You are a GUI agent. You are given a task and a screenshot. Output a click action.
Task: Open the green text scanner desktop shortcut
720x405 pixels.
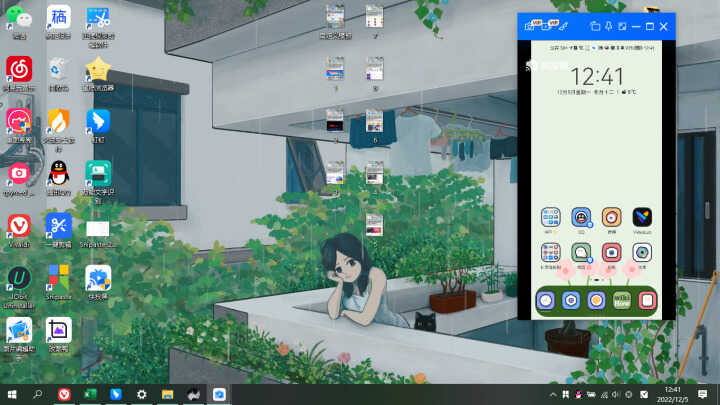[x=98, y=174]
